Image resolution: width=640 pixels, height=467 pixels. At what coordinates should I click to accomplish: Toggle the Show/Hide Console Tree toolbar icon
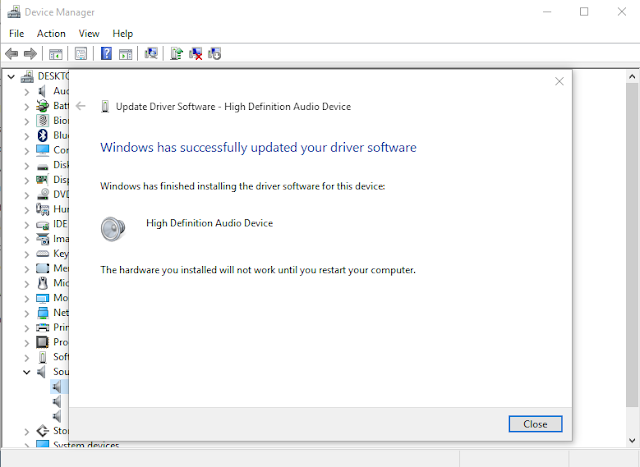[x=56, y=53]
